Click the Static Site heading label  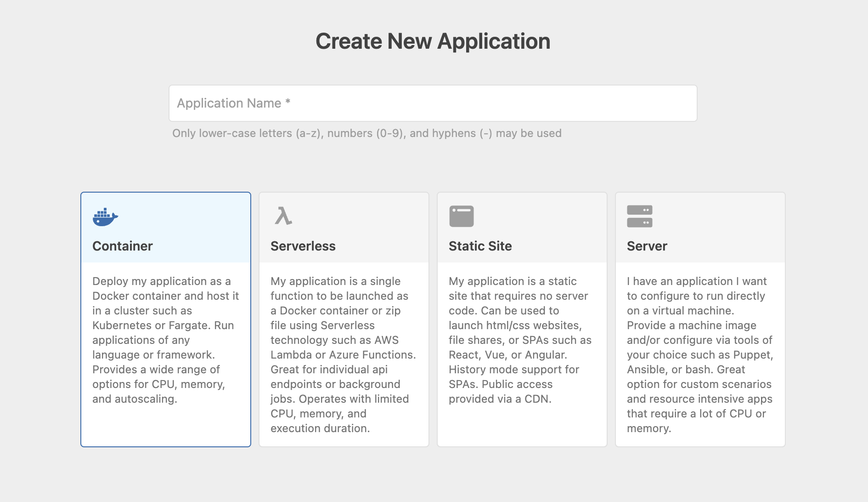click(x=480, y=246)
